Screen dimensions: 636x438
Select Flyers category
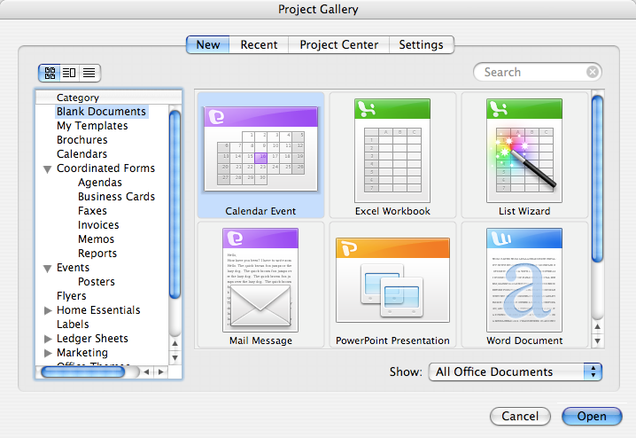(71, 296)
